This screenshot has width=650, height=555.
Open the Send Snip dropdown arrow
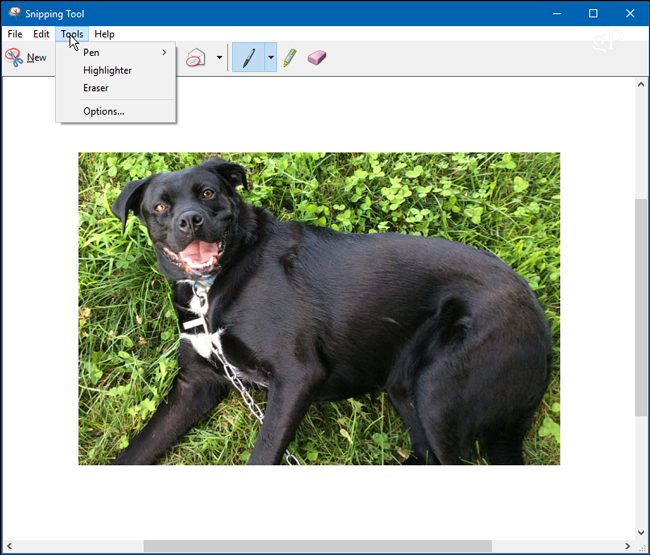click(219, 57)
